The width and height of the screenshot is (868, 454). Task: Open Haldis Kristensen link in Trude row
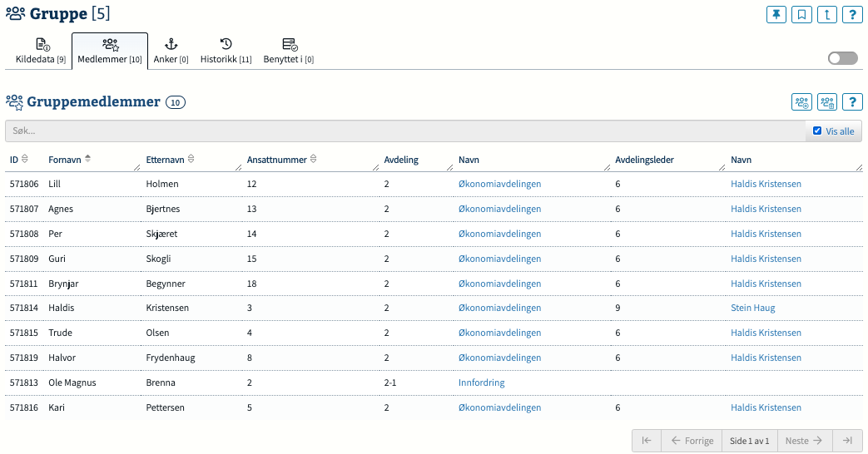coord(766,333)
